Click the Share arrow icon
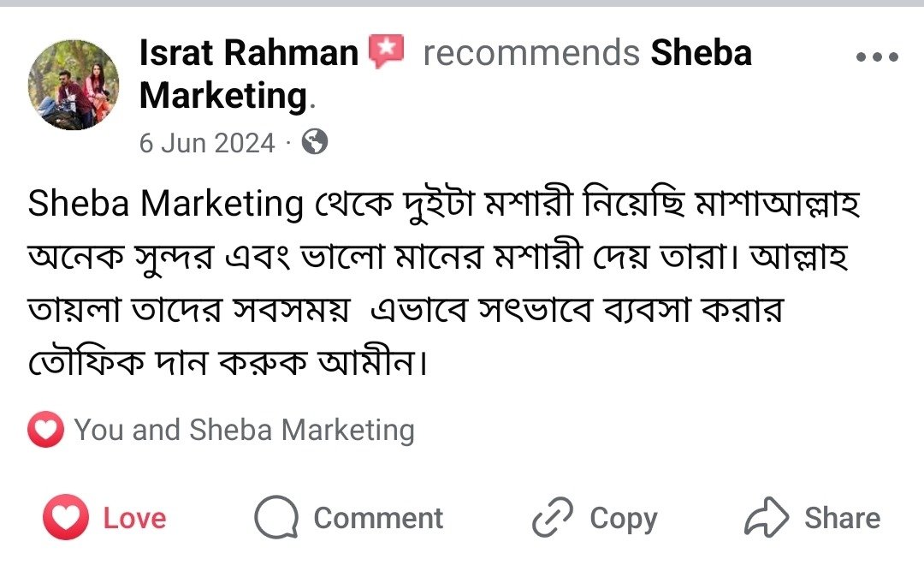The image size is (924, 571). point(766,519)
